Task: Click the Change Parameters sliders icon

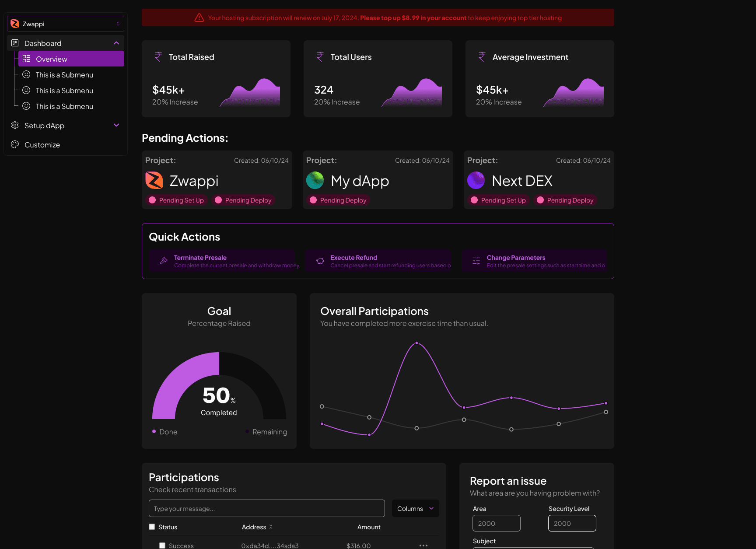Action: coord(476,260)
